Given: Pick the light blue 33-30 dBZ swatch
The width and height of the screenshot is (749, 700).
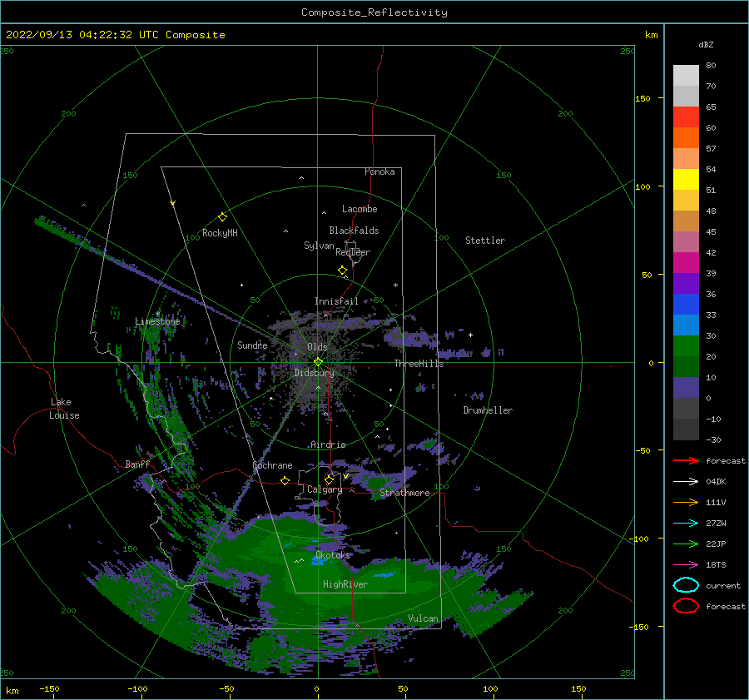Looking at the screenshot, I should click(x=686, y=325).
